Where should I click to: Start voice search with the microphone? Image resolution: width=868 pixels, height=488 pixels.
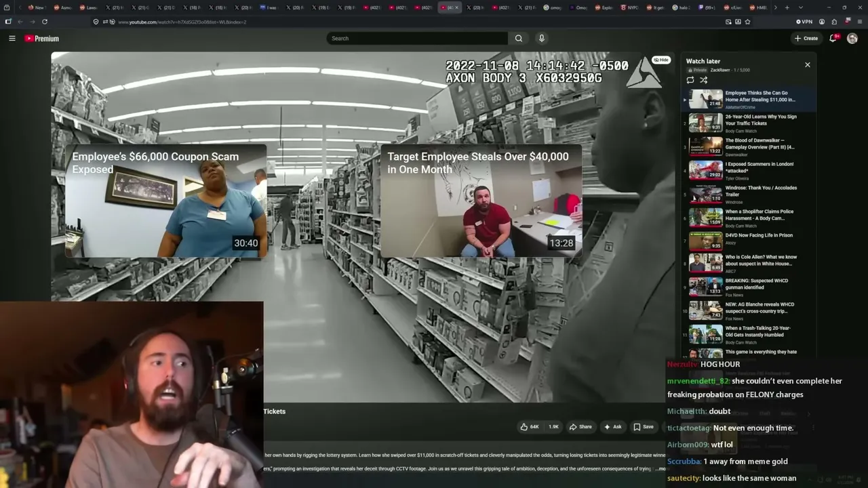tap(541, 39)
